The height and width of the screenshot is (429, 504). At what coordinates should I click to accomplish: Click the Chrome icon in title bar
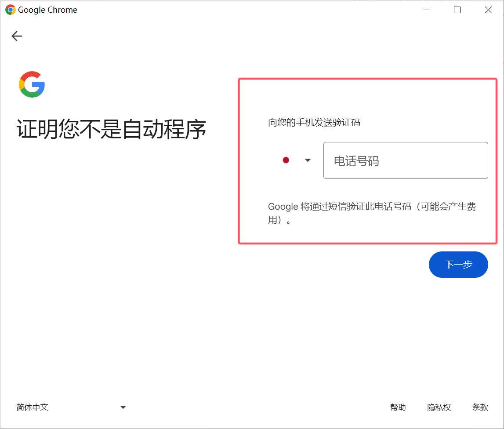(x=10, y=10)
